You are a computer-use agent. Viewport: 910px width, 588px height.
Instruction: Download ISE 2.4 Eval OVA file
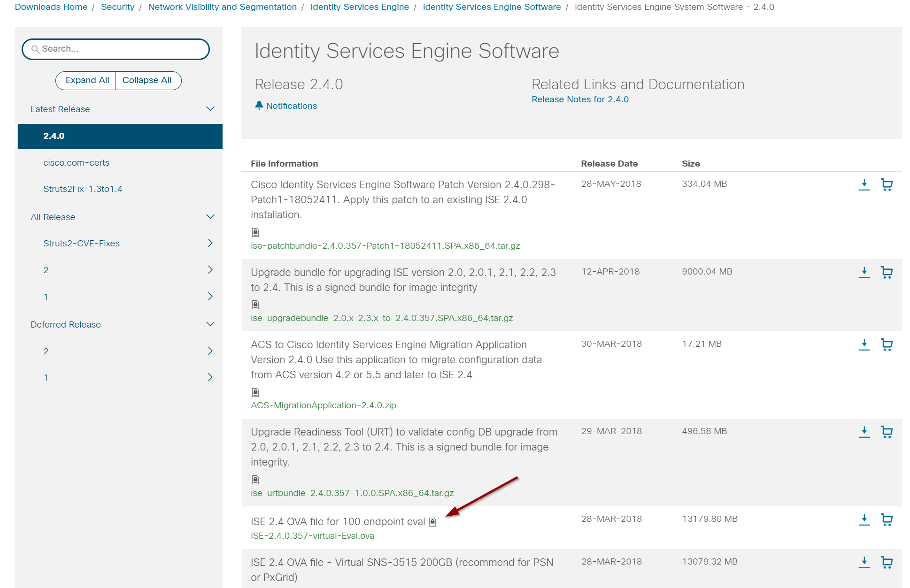(864, 520)
